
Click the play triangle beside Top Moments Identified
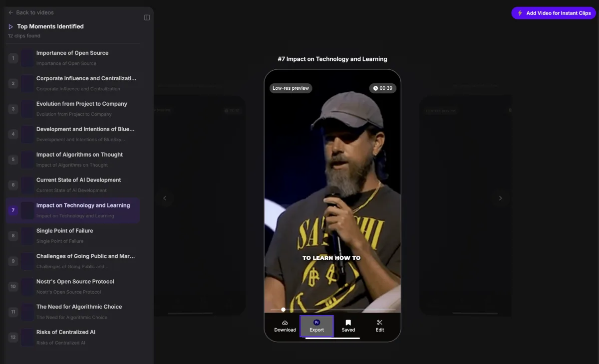[11, 26]
